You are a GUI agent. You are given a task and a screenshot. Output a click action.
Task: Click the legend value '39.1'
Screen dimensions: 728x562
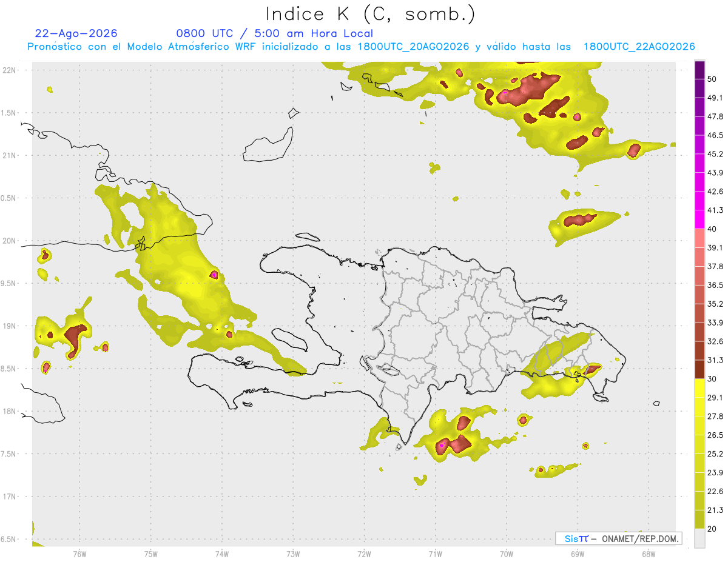(715, 247)
